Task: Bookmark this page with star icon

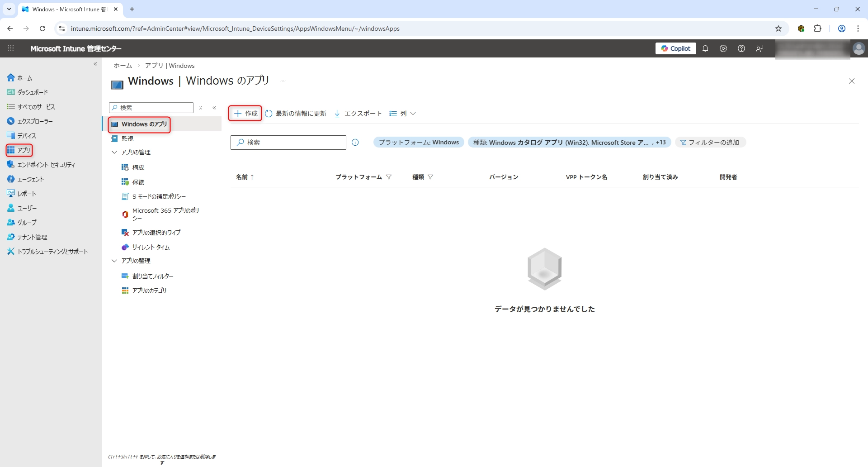Action: (x=778, y=29)
